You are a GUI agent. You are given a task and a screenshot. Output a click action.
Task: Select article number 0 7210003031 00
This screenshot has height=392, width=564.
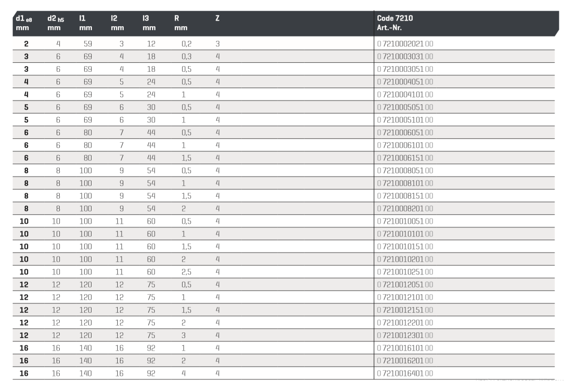405,56
